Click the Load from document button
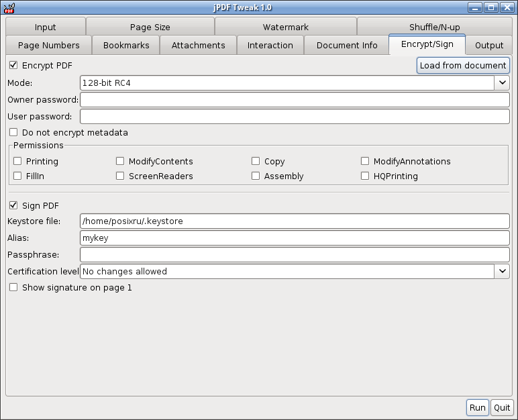The width and height of the screenshot is (518, 420). 463,65
